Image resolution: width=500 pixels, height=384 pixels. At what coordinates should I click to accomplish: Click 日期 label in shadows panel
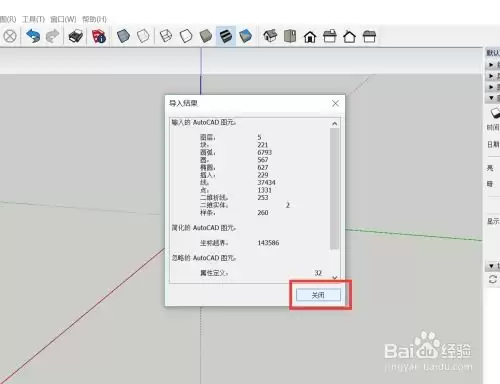click(x=493, y=144)
